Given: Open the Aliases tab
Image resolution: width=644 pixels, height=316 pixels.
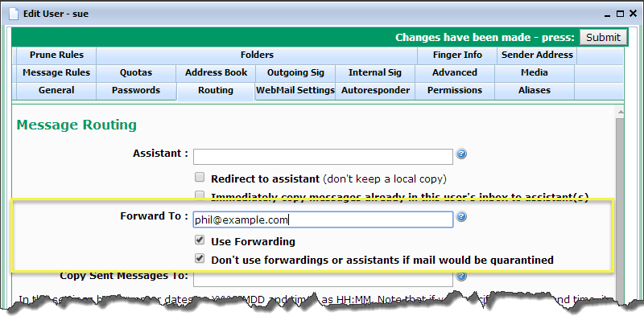Looking at the screenshot, I should (x=535, y=91).
